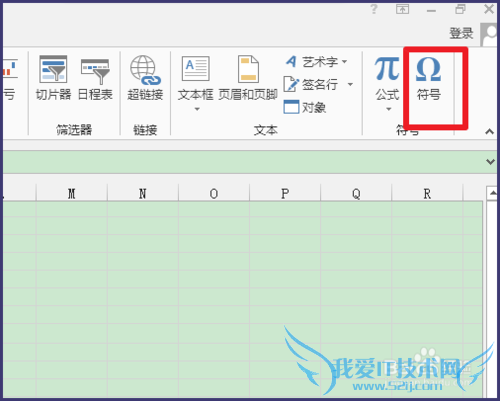Insert a Timeline (日程表) filter
The height and width of the screenshot is (401, 500).
95,78
